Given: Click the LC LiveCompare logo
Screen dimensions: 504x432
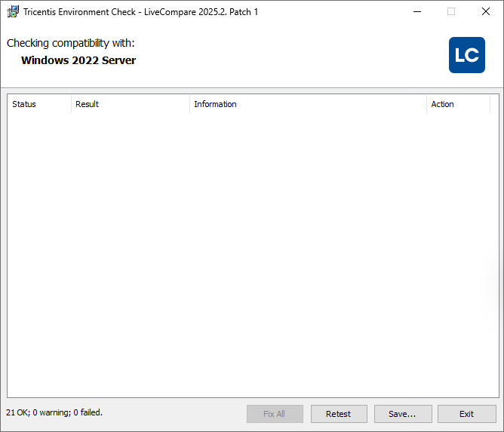Looking at the screenshot, I should (x=467, y=55).
